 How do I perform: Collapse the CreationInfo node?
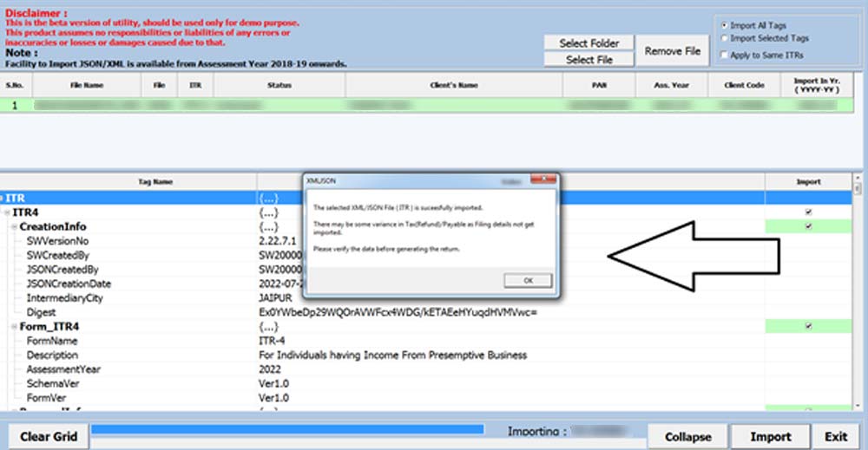click(x=14, y=226)
